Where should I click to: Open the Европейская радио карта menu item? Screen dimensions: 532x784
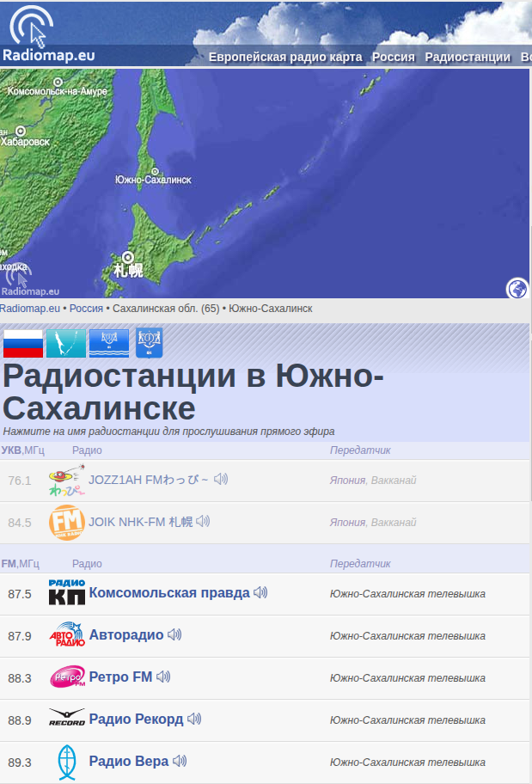tap(285, 57)
